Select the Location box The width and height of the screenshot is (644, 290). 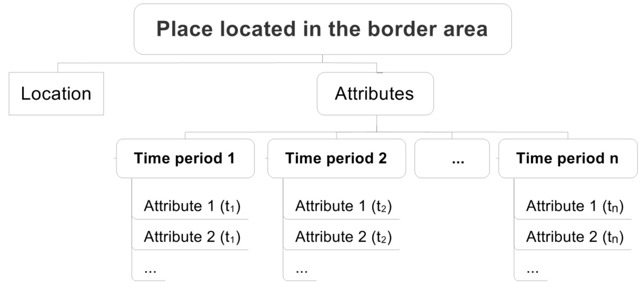tap(56, 93)
